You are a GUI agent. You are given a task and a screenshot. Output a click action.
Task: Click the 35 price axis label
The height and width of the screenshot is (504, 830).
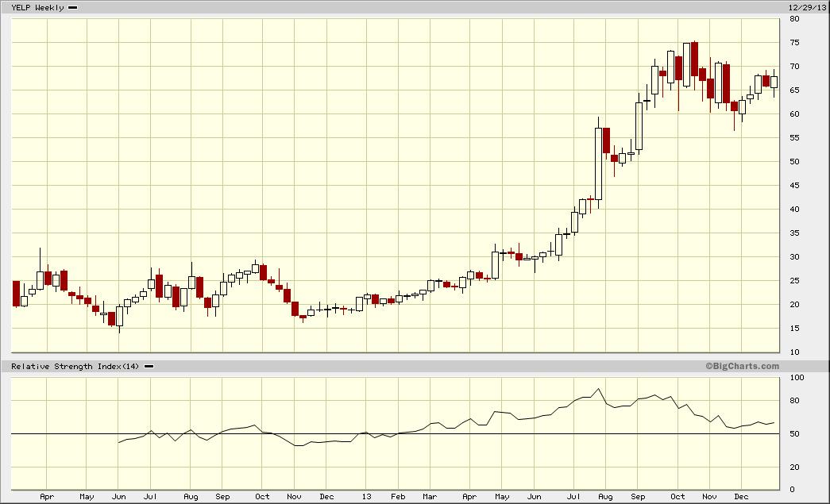click(794, 233)
